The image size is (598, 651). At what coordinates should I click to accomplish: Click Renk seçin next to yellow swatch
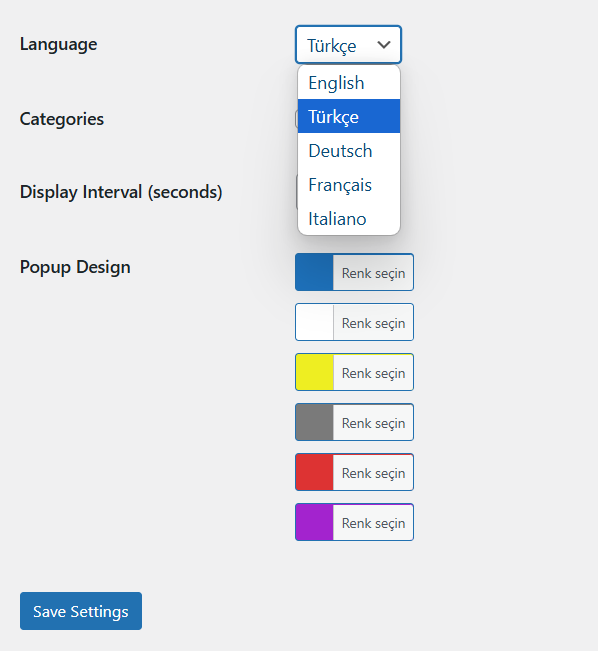pos(373,373)
